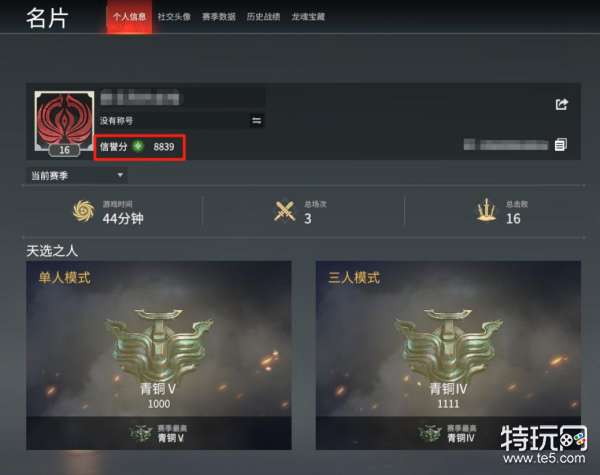The height and width of the screenshot is (475, 600).
Task: Copy player ID with the copy icon
Action: click(x=561, y=144)
